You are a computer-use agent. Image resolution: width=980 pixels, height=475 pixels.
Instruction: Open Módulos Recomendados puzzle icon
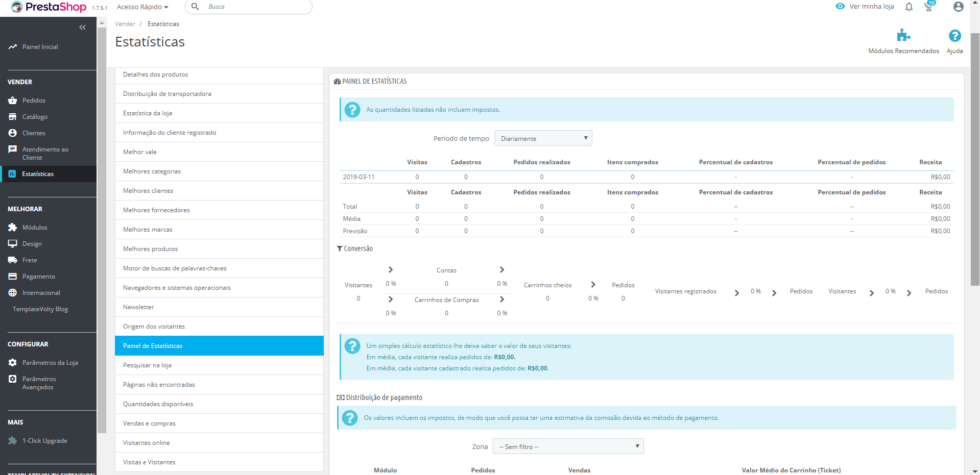(903, 36)
